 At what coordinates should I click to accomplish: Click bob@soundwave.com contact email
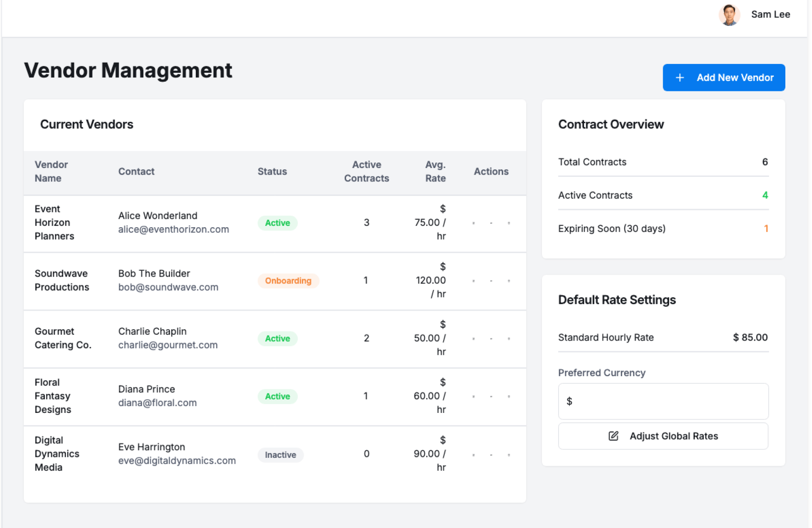coord(168,287)
